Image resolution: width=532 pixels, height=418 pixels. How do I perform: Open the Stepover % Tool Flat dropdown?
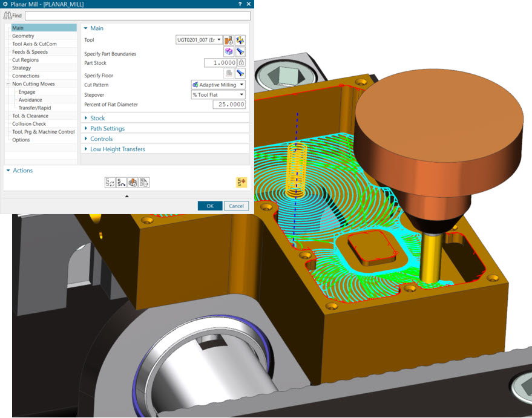(218, 95)
